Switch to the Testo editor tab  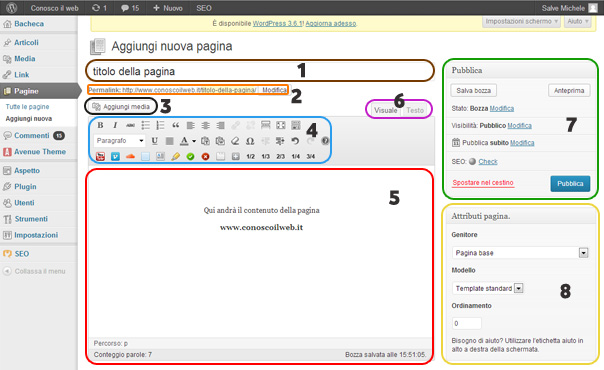pyautogui.click(x=415, y=110)
